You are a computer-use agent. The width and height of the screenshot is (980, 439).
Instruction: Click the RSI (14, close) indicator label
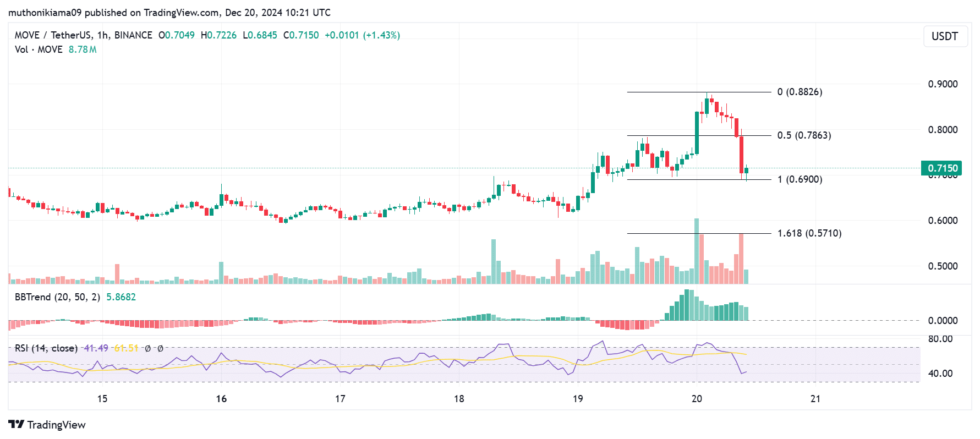pos(46,348)
